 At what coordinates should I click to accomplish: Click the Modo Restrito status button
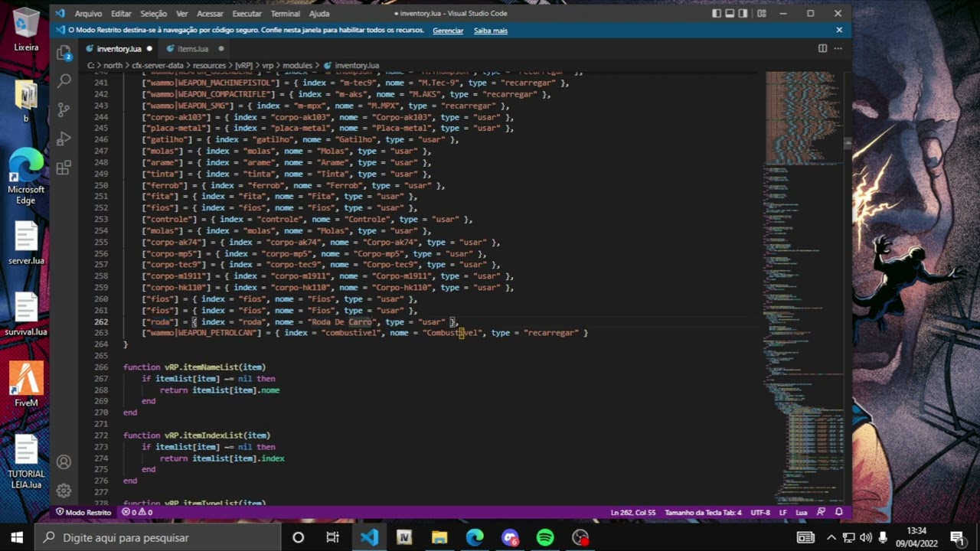[83, 512]
